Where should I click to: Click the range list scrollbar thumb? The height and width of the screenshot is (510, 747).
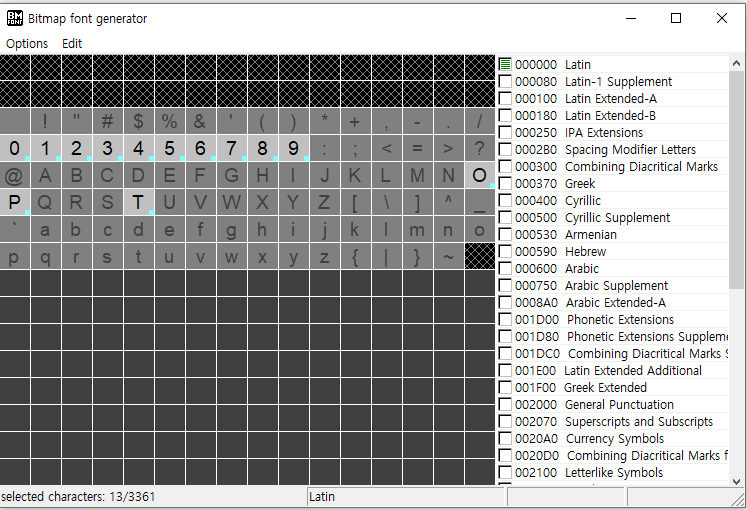pos(736,180)
